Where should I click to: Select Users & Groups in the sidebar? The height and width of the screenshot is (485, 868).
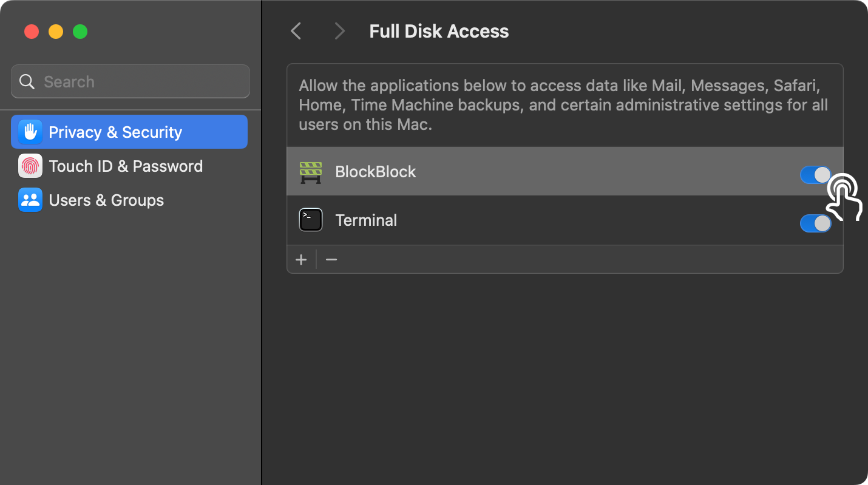[x=129, y=200]
